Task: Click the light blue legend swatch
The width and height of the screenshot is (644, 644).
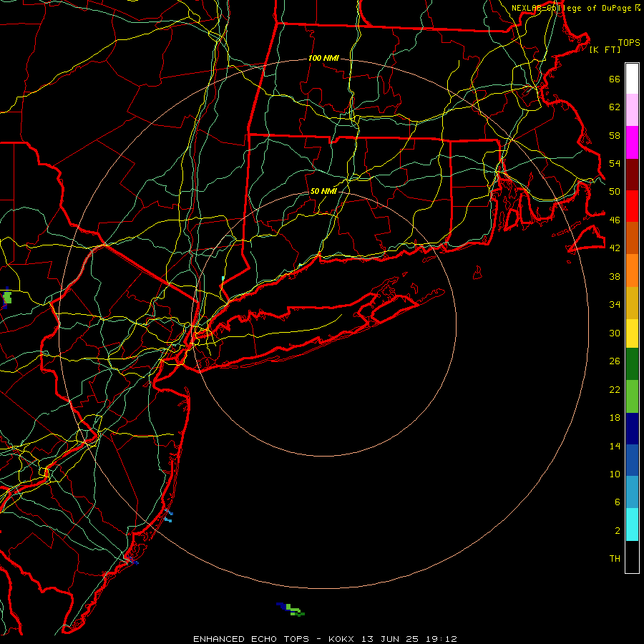Action: 632,492
